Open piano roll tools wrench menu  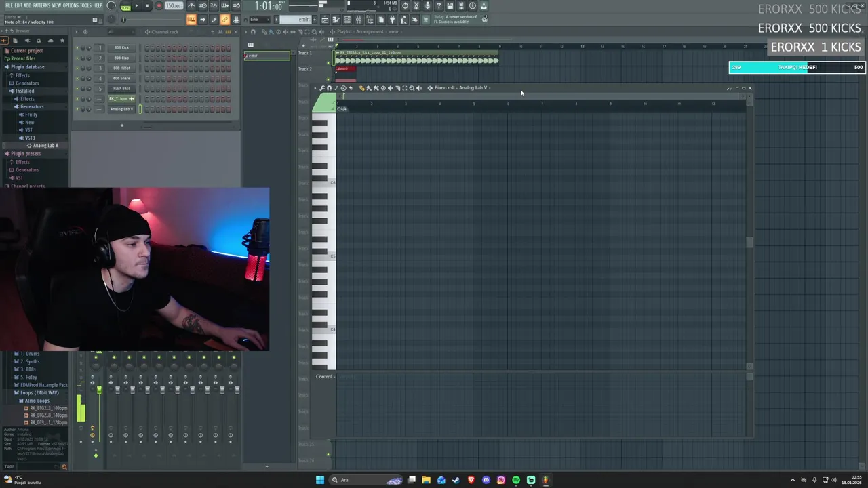322,88
